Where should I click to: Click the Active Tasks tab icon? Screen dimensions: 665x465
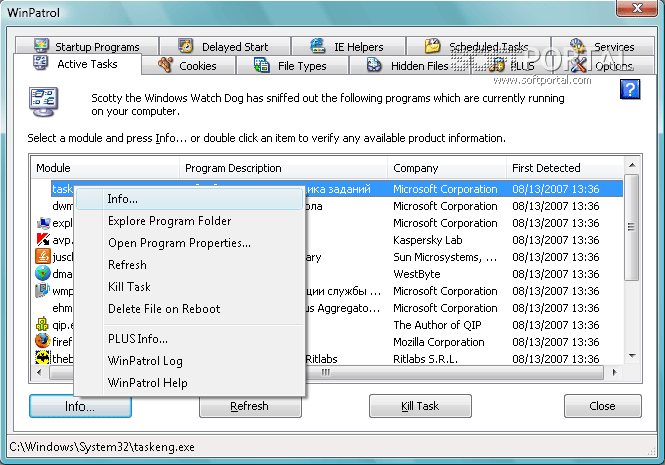tap(40, 63)
